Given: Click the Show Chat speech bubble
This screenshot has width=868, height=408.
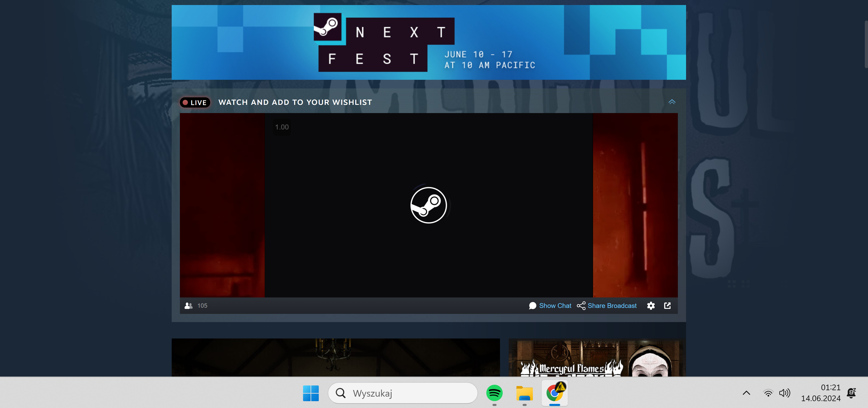Looking at the screenshot, I should pos(532,306).
